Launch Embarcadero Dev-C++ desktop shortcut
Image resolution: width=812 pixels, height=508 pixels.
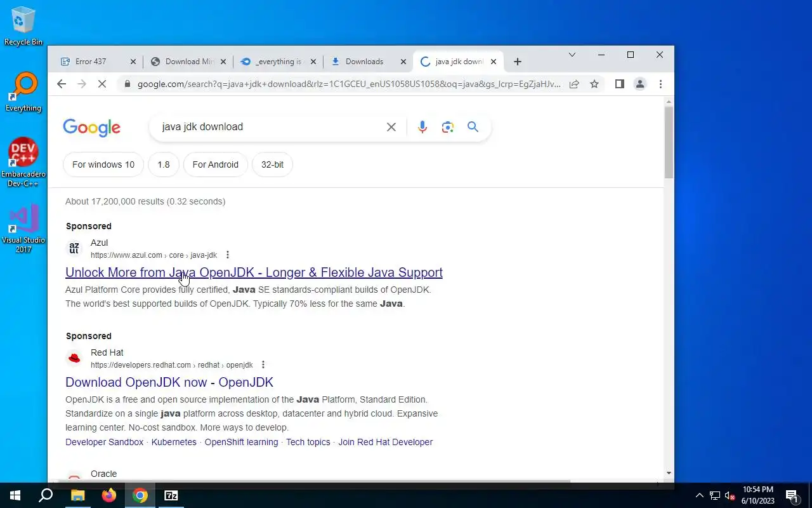click(x=23, y=163)
